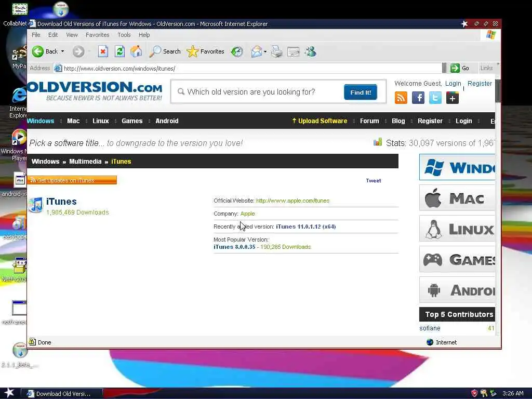Click Register in the black nav bar
532x399 pixels.
point(430,121)
